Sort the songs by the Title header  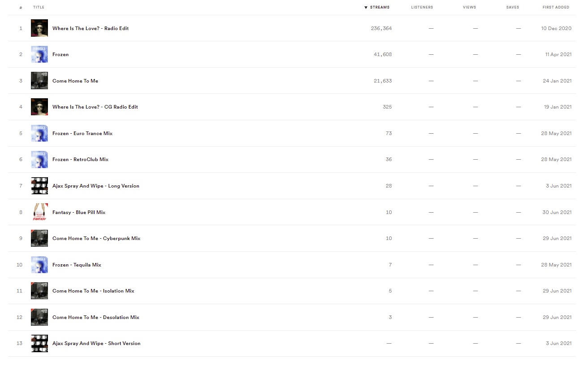39,8
